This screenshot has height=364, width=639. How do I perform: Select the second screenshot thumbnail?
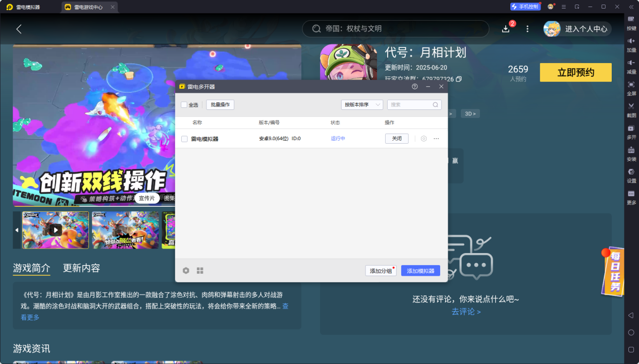click(x=125, y=230)
